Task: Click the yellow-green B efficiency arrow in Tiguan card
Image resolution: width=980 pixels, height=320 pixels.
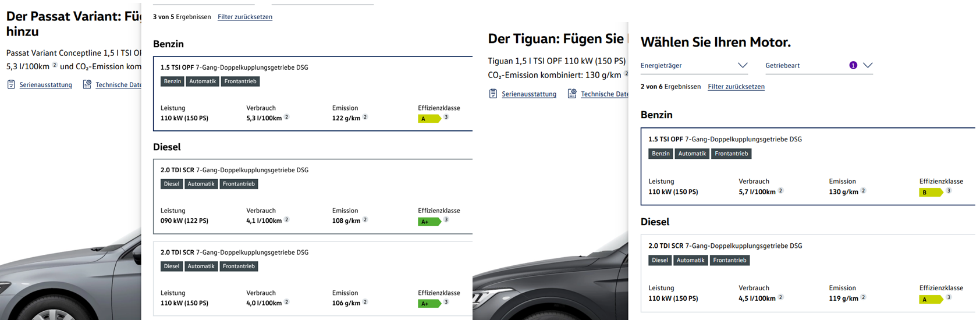Action: tap(931, 193)
